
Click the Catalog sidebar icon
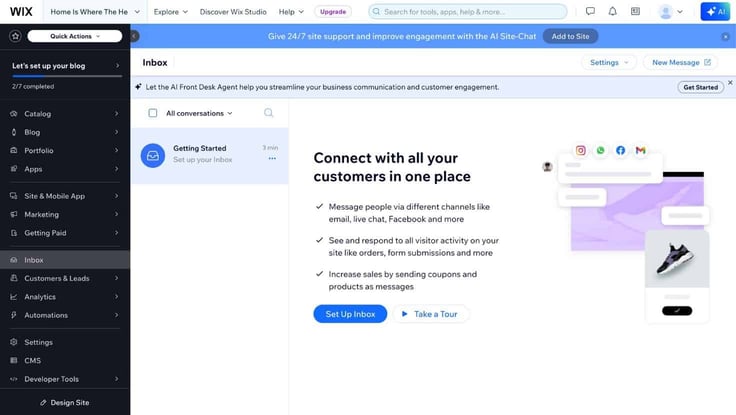click(x=14, y=114)
